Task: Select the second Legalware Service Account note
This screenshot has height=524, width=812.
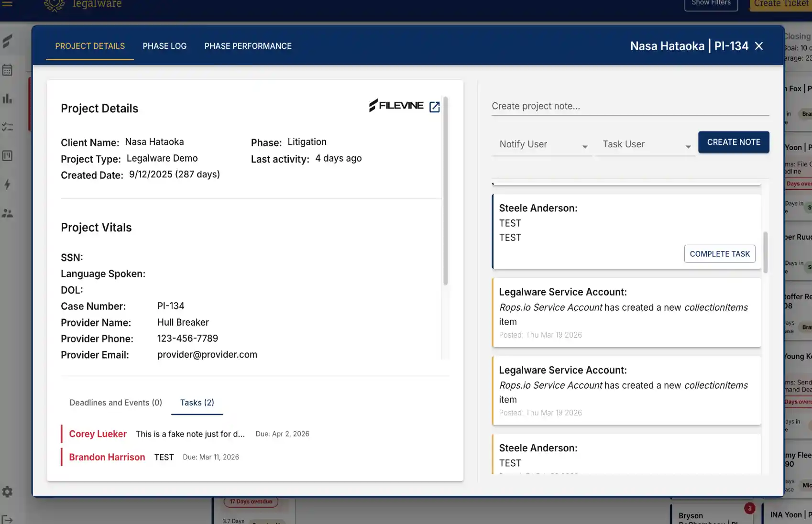Action: tap(626, 391)
